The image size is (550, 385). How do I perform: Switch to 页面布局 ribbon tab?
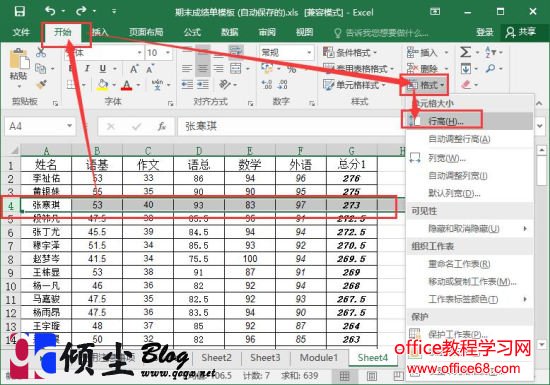[146, 33]
